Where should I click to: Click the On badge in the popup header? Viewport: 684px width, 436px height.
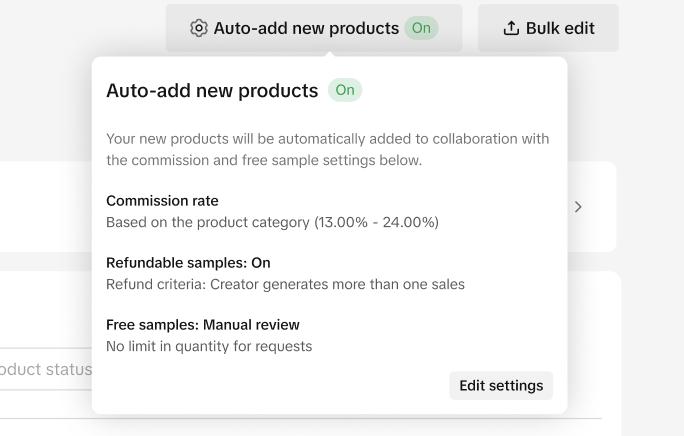point(345,90)
